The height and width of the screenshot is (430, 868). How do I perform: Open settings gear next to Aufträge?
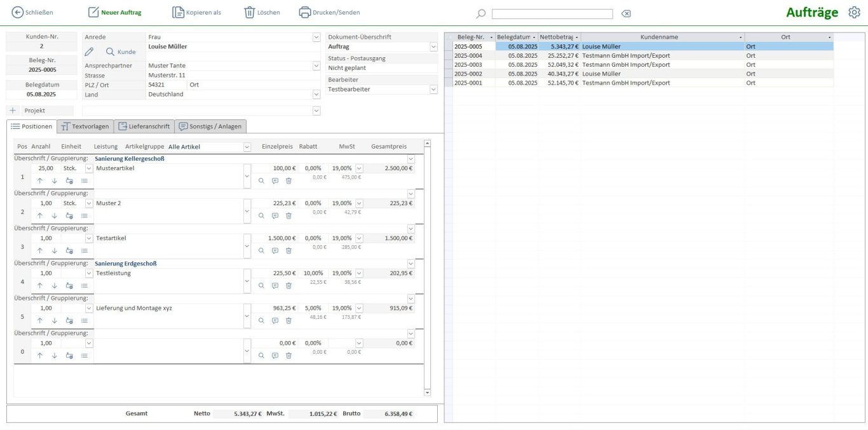[x=854, y=12]
